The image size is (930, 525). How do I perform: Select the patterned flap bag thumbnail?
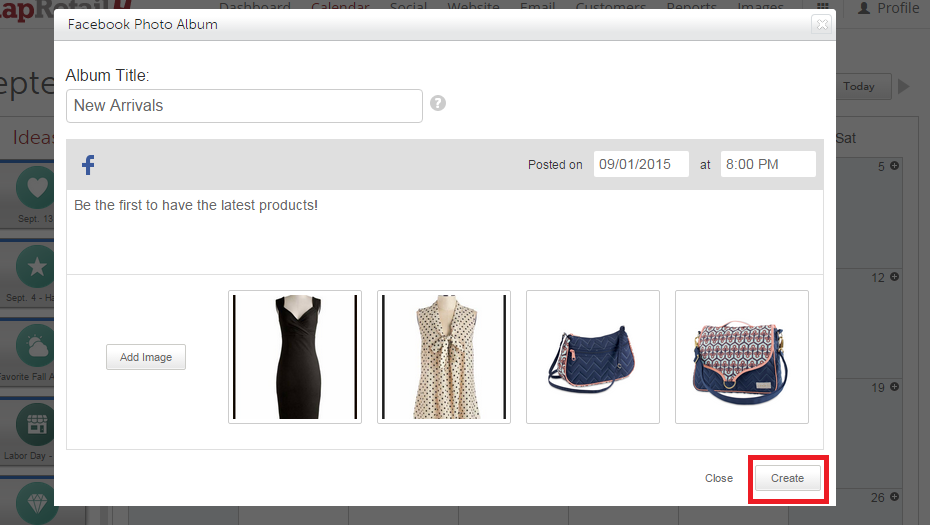tap(741, 357)
